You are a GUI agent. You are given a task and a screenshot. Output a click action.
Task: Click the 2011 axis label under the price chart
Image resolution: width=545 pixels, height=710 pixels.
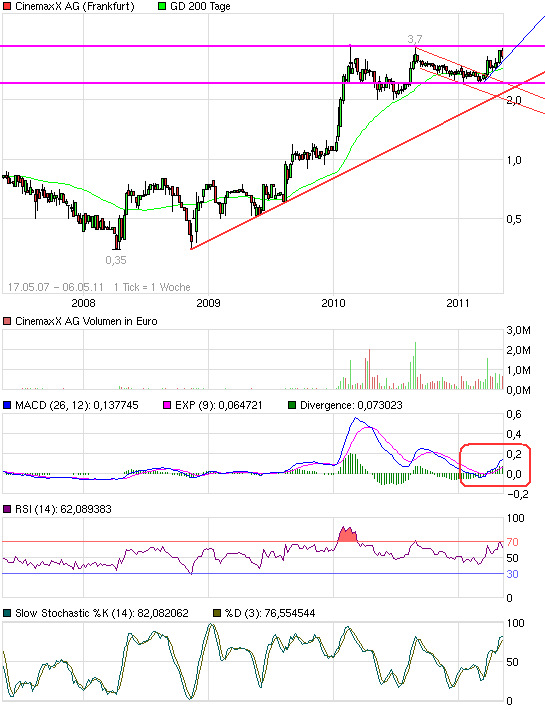[x=458, y=303]
